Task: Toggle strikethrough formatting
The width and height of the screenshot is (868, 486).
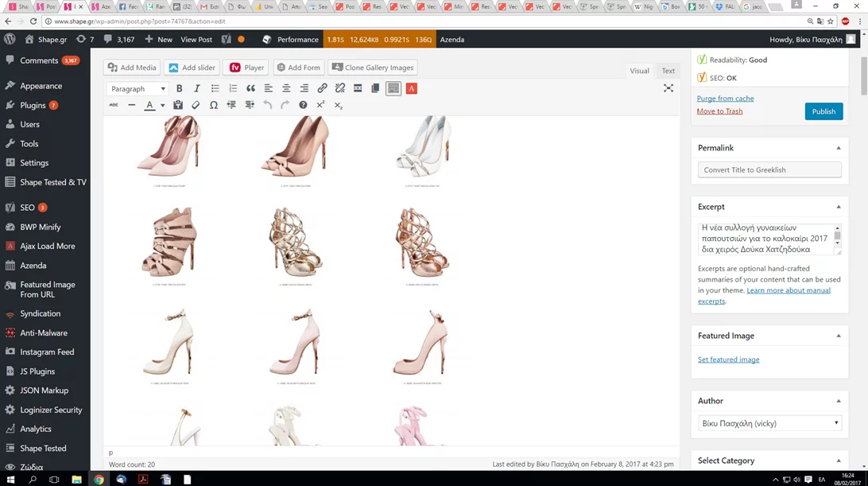Action: point(114,105)
